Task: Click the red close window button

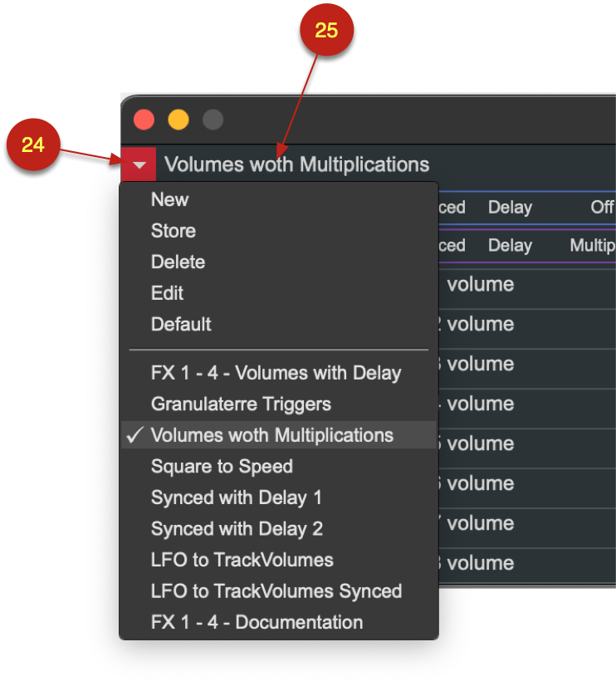Action: [x=144, y=120]
